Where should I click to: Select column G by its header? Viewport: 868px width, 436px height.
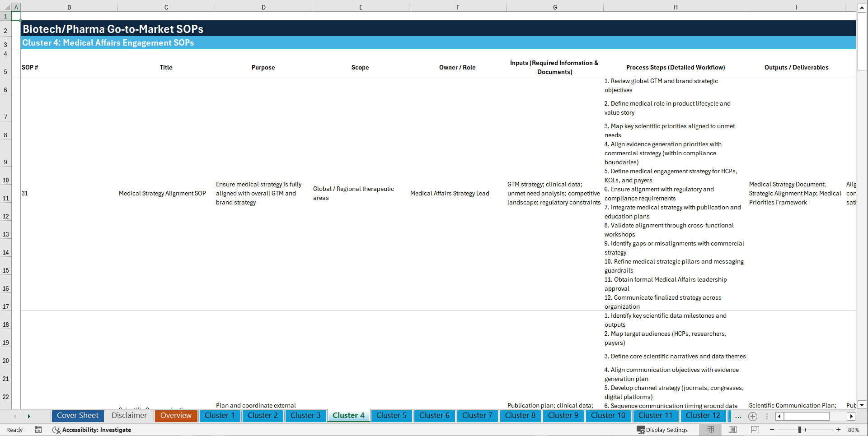pos(554,7)
